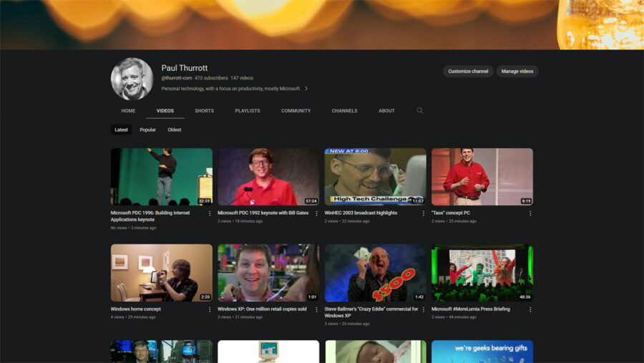Play the 2:20 Windows home concept thumbnail

[162, 273]
